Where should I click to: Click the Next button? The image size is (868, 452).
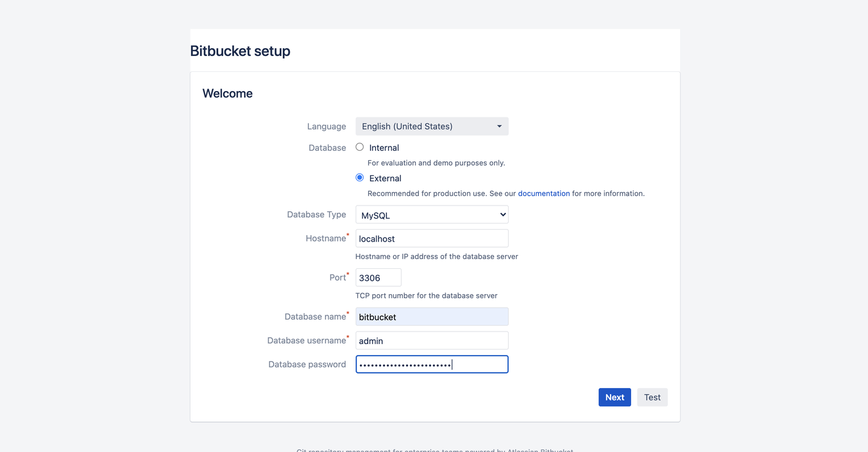tap(615, 397)
